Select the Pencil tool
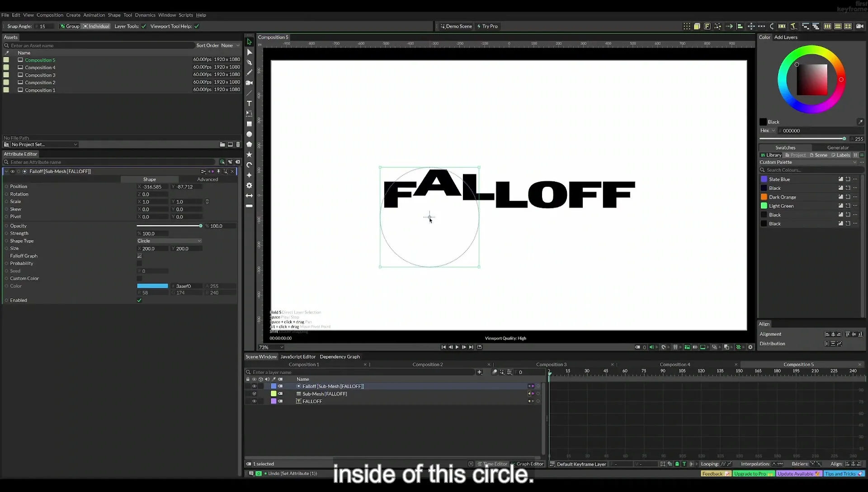The height and width of the screenshot is (492, 868). tap(249, 72)
